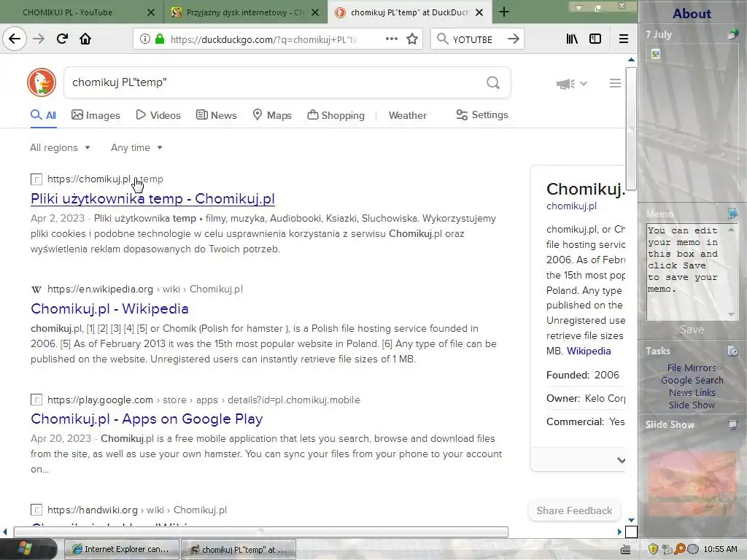
Task: Select the Shopping search tab
Action: tap(336, 115)
